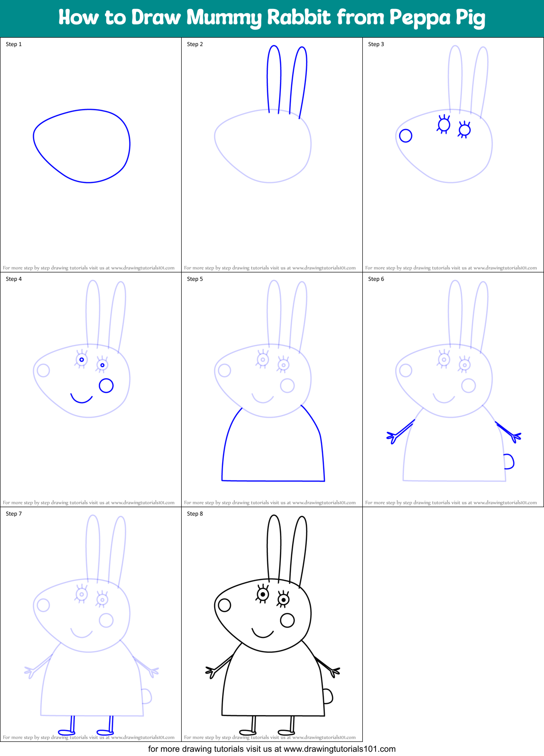Click the title 'How to Draw Mummy Rabbit from Peppa Pig'

272,18
